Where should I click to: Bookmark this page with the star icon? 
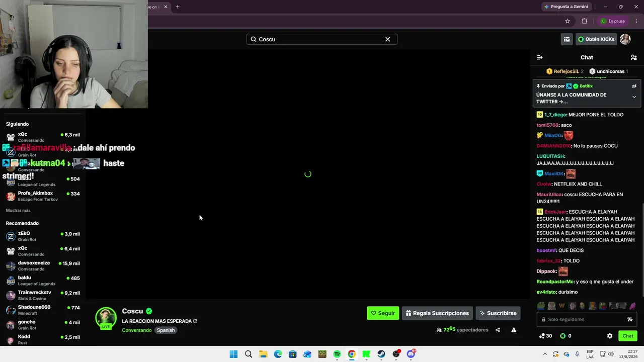click(568, 21)
